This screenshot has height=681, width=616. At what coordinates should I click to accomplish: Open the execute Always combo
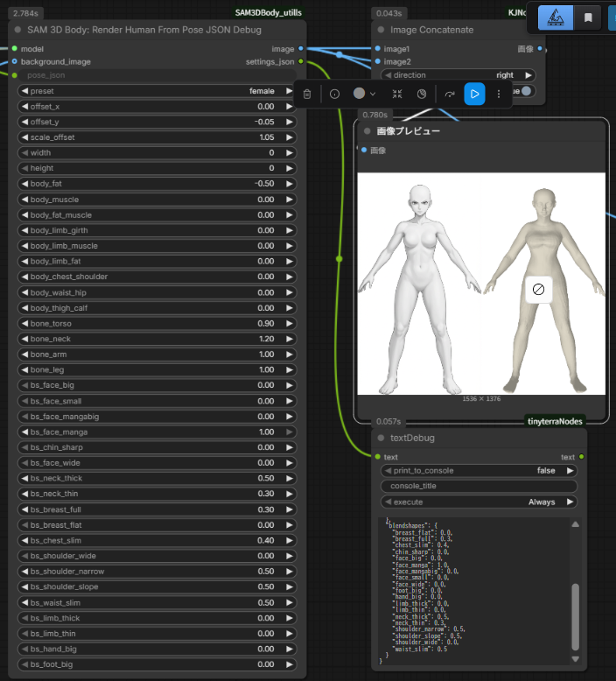tap(479, 502)
